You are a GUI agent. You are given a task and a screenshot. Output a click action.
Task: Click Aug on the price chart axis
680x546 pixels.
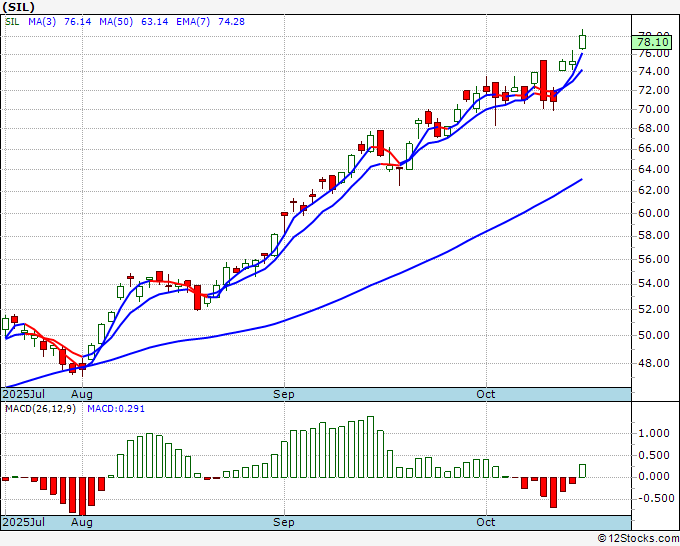coord(82,394)
